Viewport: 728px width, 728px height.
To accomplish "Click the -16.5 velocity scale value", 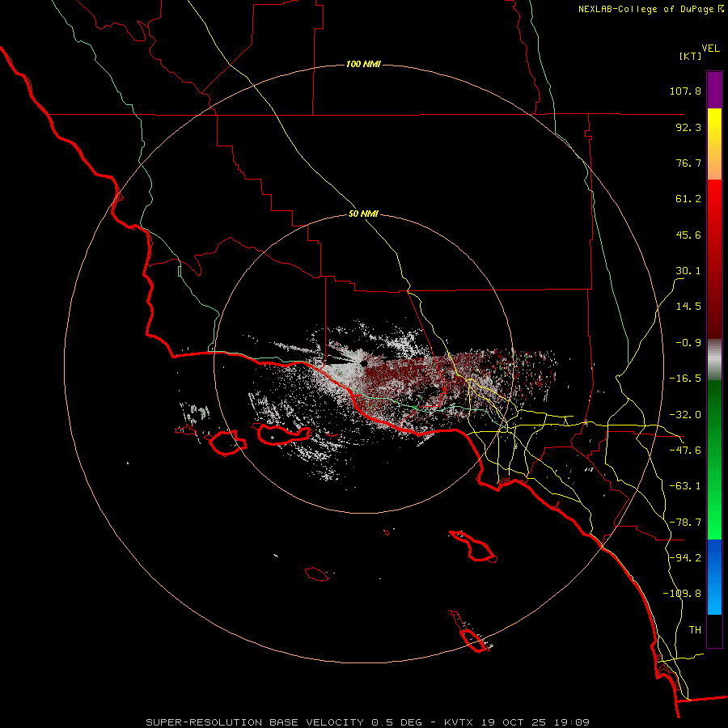I will (x=685, y=379).
